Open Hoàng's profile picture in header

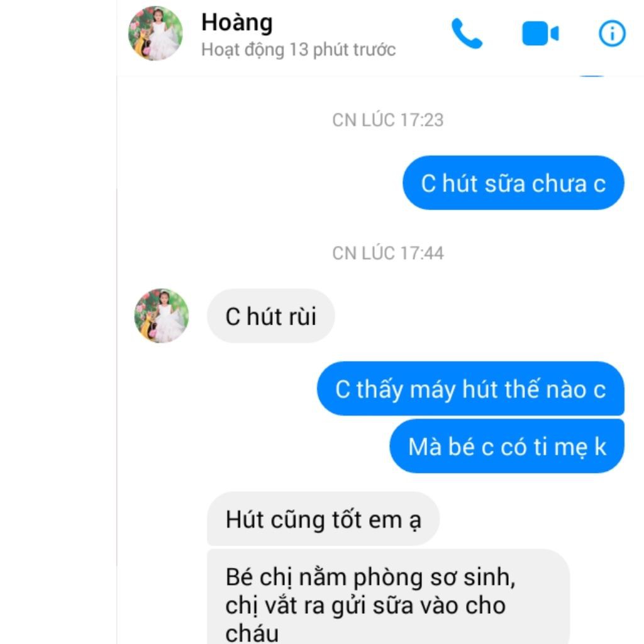[155, 33]
